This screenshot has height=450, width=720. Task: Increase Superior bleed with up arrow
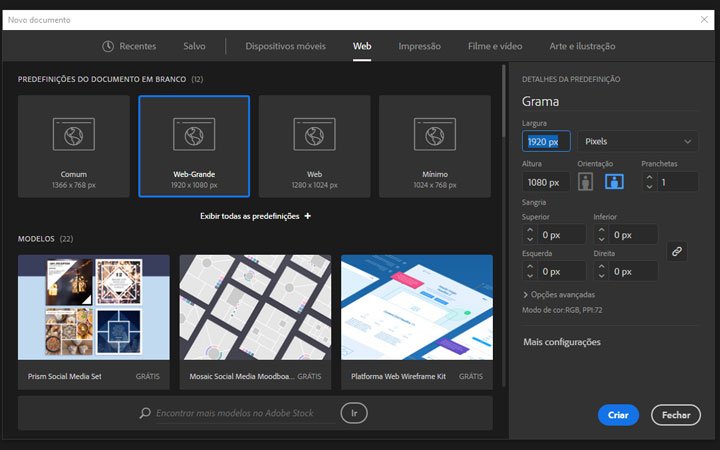click(530, 230)
